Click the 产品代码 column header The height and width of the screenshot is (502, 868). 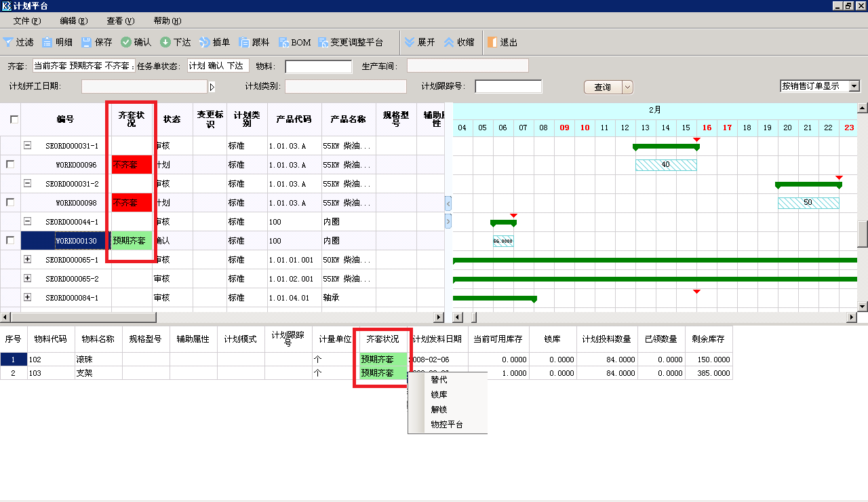click(294, 119)
